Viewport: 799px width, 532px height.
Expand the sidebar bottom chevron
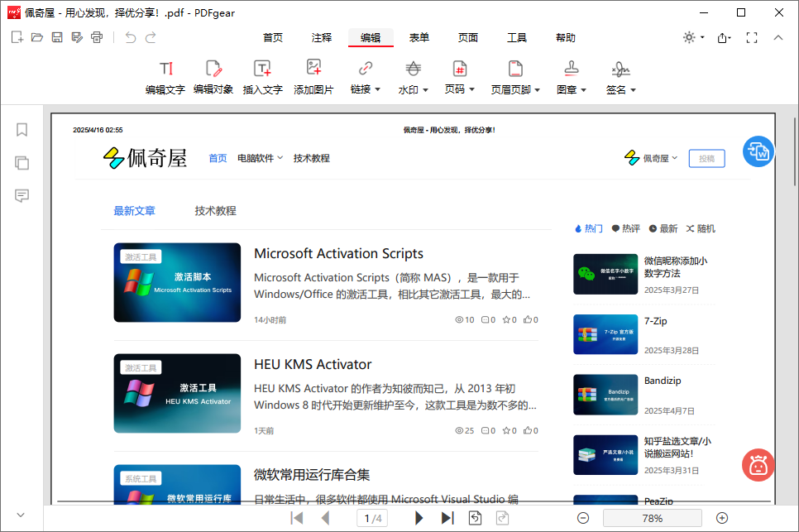click(x=21, y=515)
